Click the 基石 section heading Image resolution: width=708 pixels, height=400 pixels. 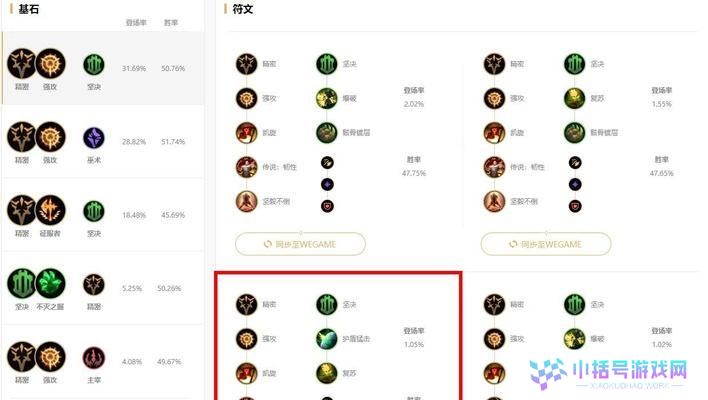click(28, 9)
